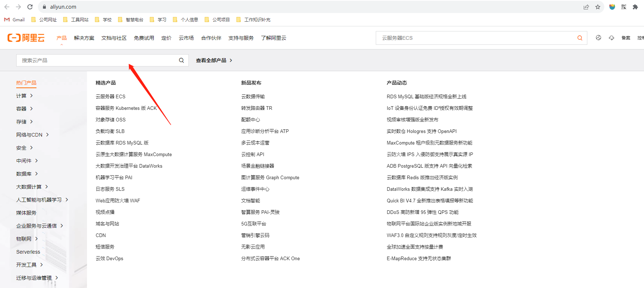Image resolution: width=644 pixels, height=288 pixels.
Task: Expand the 计算 category
Action: tap(25, 96)
